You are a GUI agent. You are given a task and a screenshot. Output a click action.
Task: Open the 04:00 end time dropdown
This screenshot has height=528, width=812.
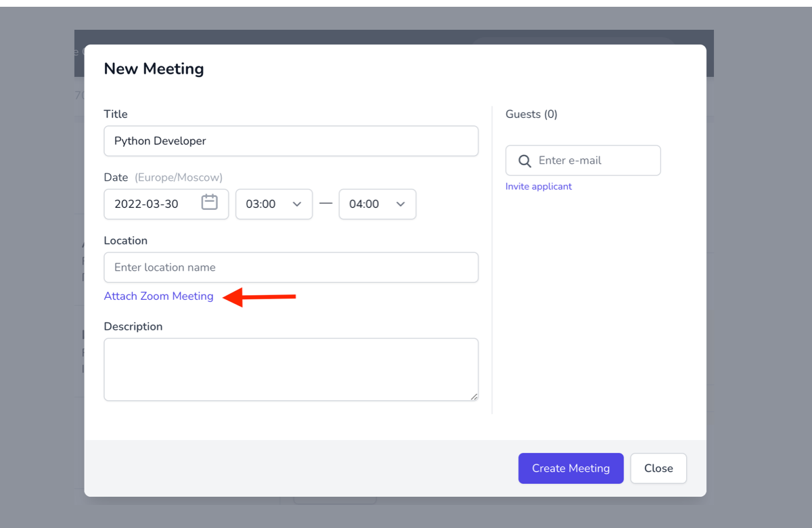pyautogui.click(x=378, y=204)
